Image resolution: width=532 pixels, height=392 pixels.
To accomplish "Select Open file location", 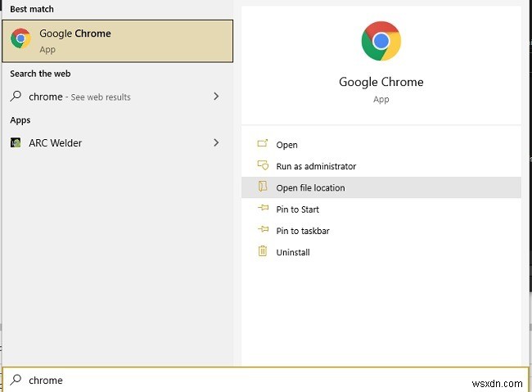I will coord(381,187).
